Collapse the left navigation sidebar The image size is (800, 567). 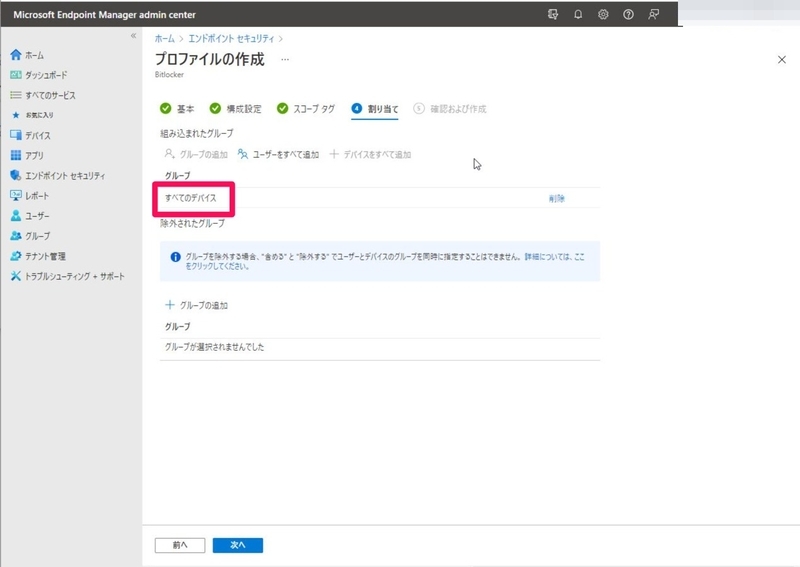[133, 36]
